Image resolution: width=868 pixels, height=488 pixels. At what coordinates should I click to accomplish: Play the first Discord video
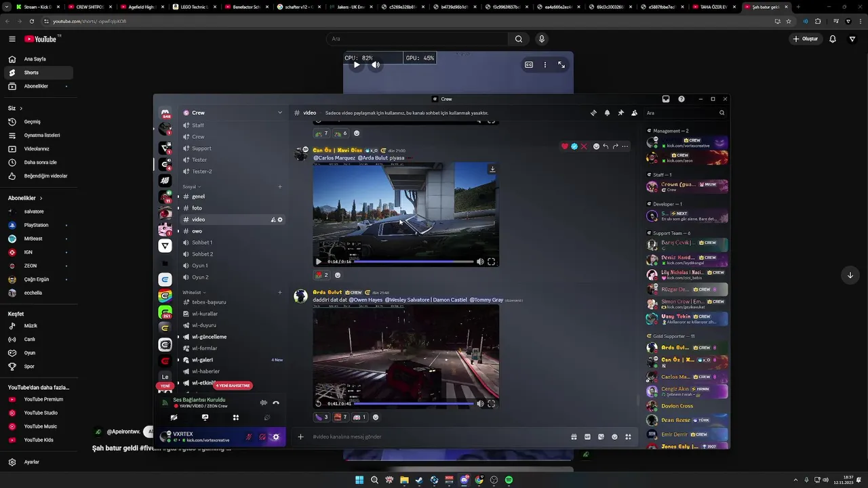(x=319, y=262)
